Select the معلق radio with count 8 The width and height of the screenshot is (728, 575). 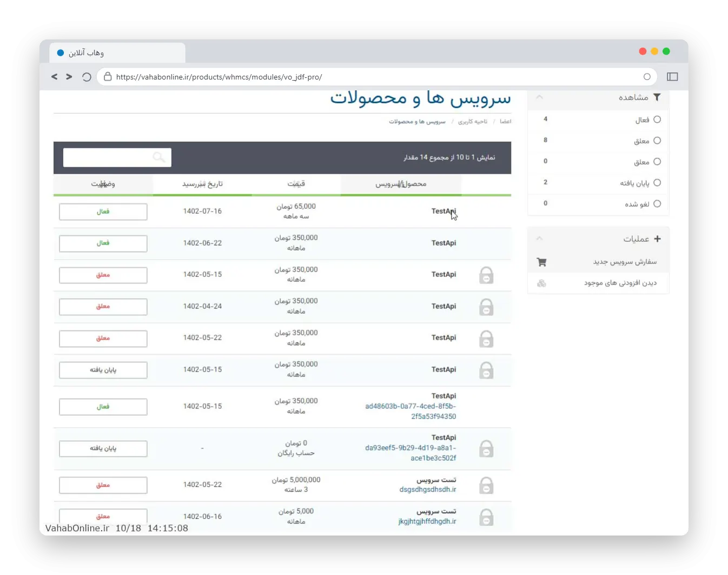pyautogui.click(x=657, y=141)
